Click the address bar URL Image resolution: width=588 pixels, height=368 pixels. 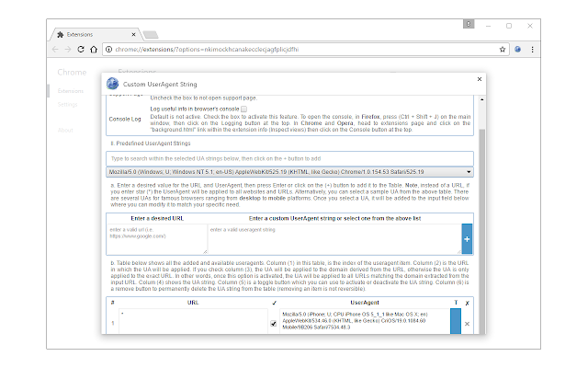[x=207, y=49]
